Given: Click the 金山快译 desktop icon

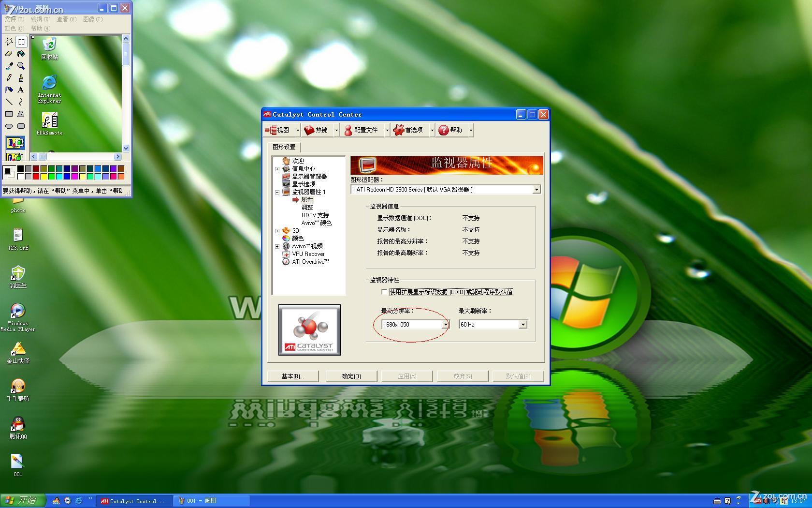Looking at the screenshot, I should (x=18, y=353).
